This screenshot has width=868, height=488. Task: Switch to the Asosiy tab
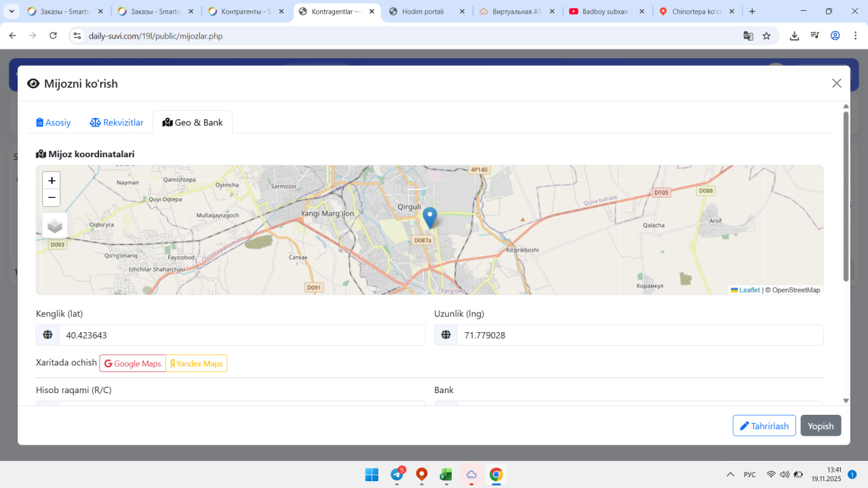pos(54,123)
